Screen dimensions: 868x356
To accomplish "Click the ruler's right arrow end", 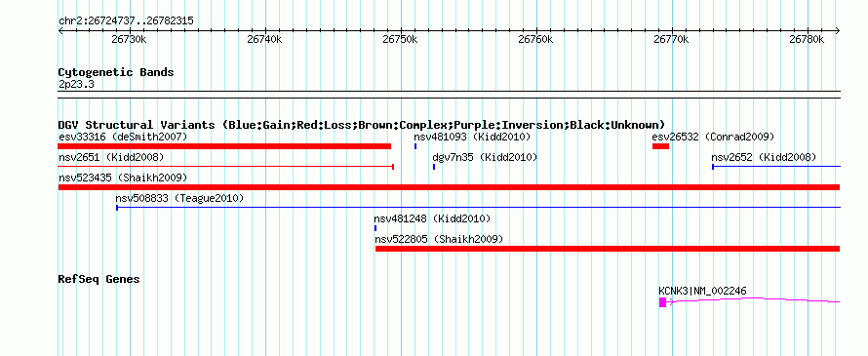I will (x=838, y=30).
